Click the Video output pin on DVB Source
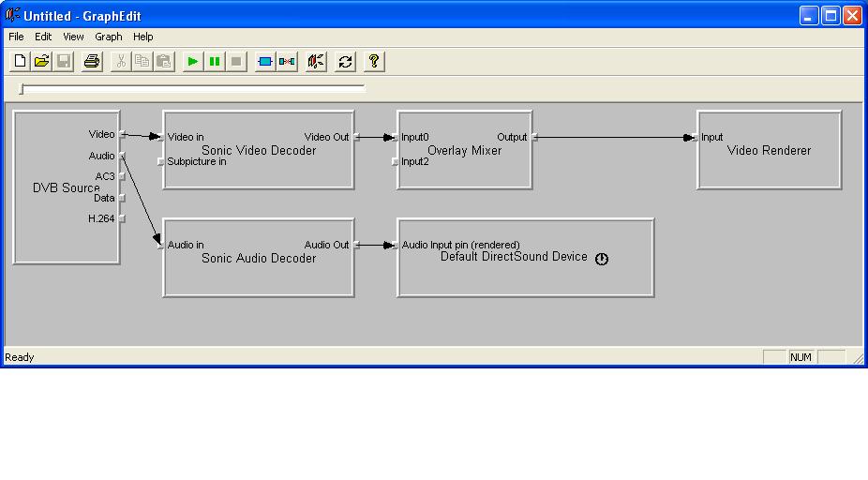Image resolution: width=868 pixels, height=480 pixels. pos(123,134)
